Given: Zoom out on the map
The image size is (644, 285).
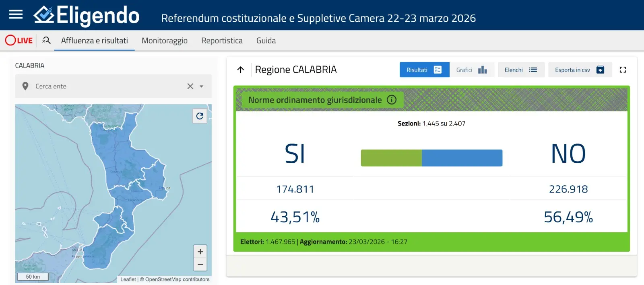Looking at the screenshot, I should coord(200,264).
